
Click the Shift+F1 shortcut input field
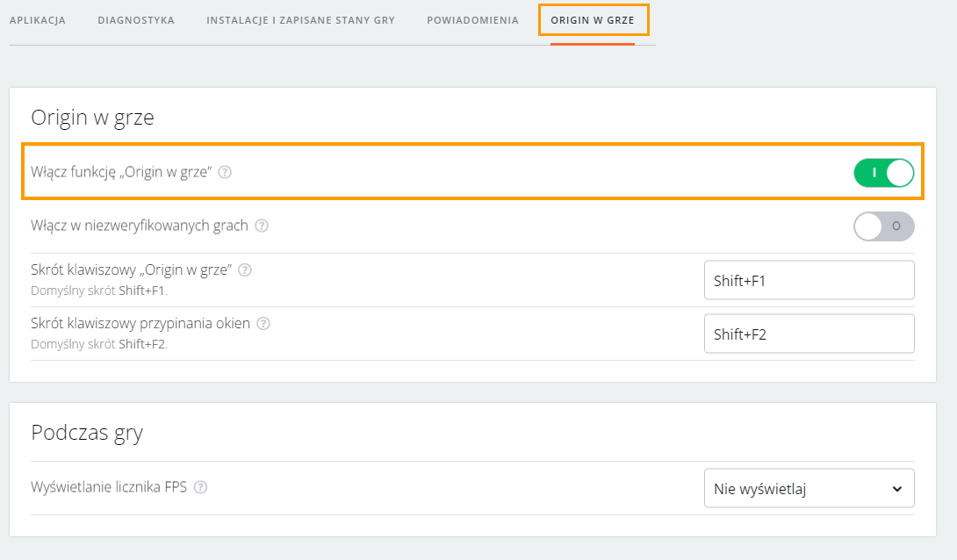coord(809,280)
